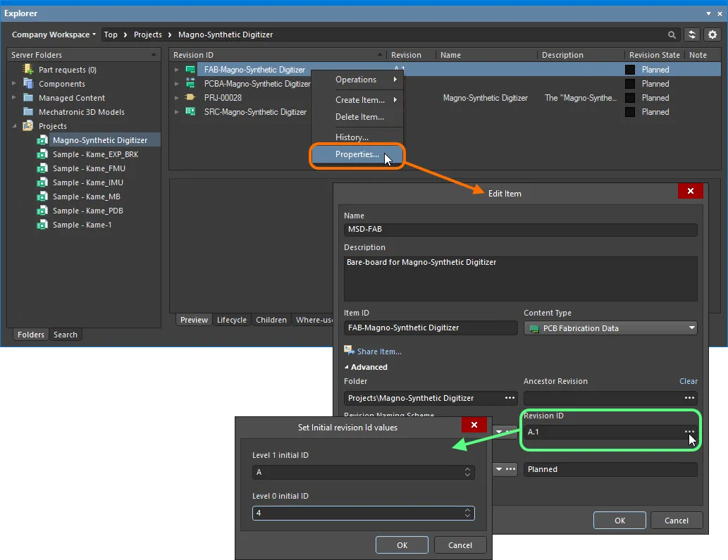Click the search magnifier icon in Explorer
This screenshot has height=560, width=728.
672,35
